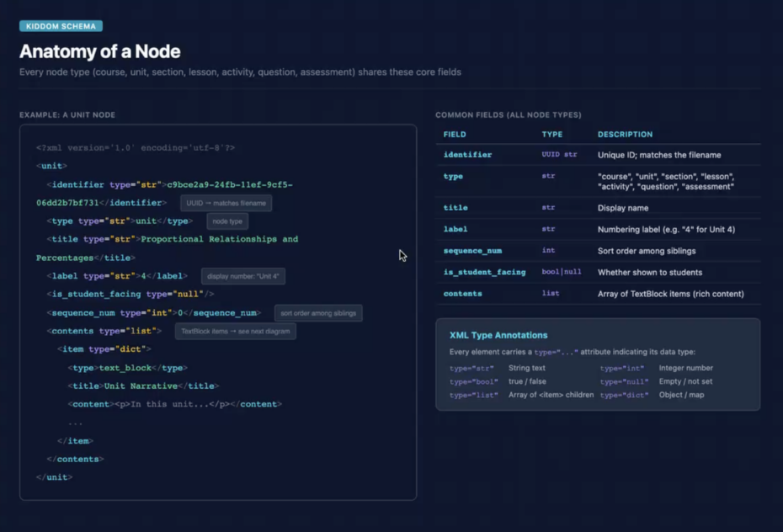Click the 'Integer number' description
This screenshot has height=532, width=783.
tap(685, 368)
